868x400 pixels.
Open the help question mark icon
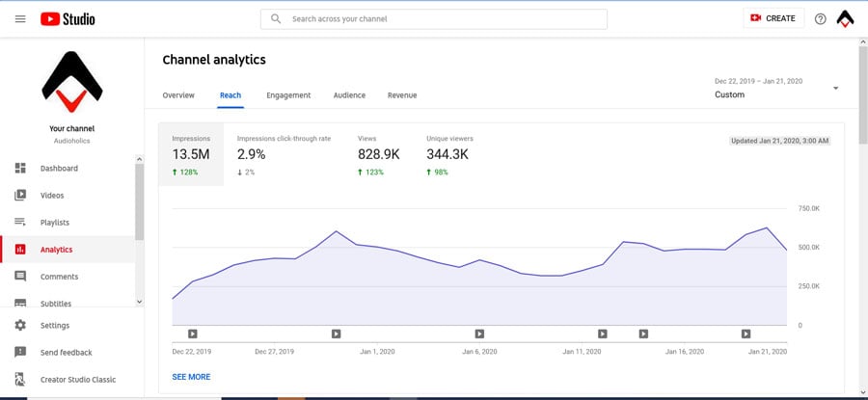tap(820, 18)
